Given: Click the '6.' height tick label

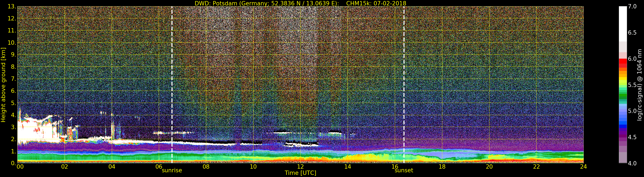Looking at the screenshot, I should [x=14, y=91].
